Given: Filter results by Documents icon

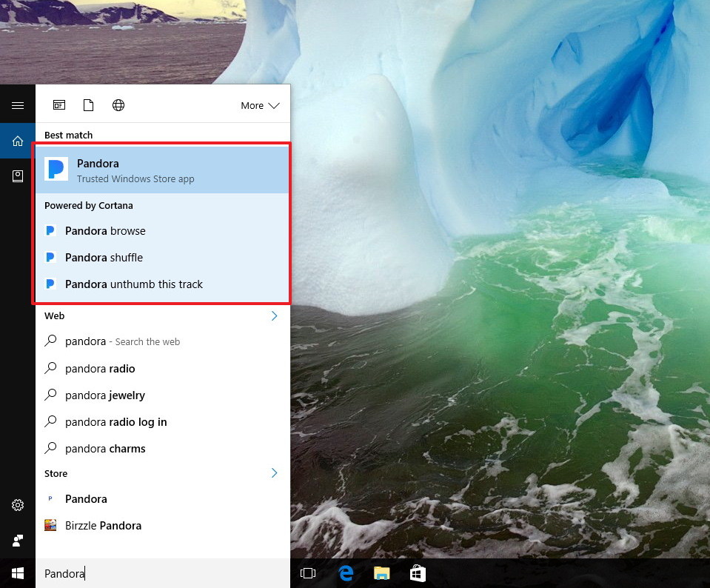Looking at the screenshot, I should pos(88,105).
